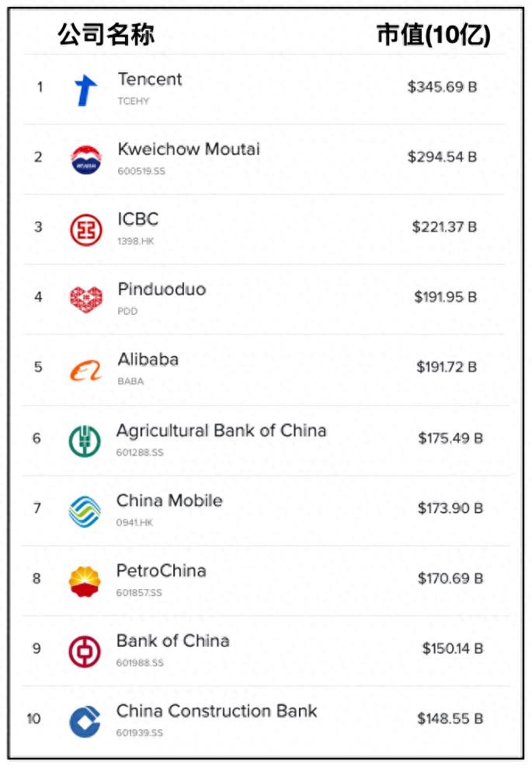This screenshot has height=768, width=532.
Task: Click the Kweichow Moutai logo
Action: 85,159
